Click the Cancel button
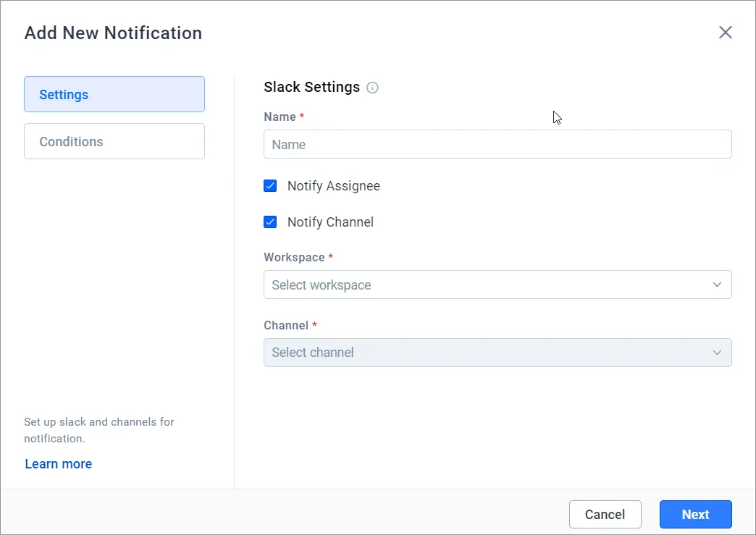 [x=605, y=515]
